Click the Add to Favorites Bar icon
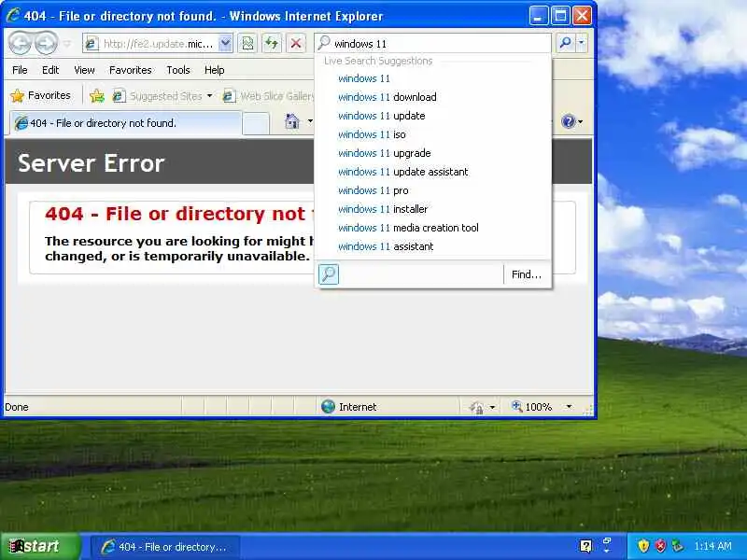The width and height of the screenshot is (747, 560). coord(97,96)
